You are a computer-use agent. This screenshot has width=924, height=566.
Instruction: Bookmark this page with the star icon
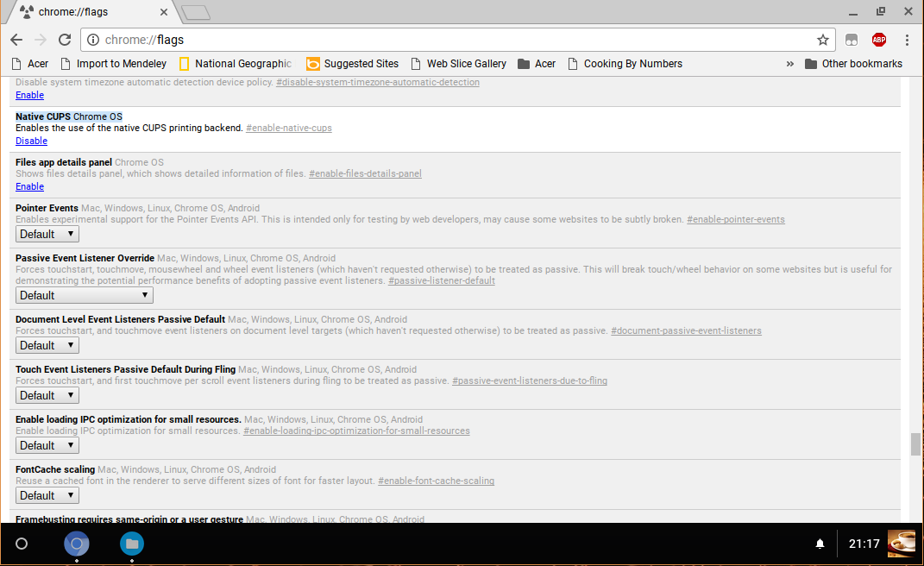(822, 40)
